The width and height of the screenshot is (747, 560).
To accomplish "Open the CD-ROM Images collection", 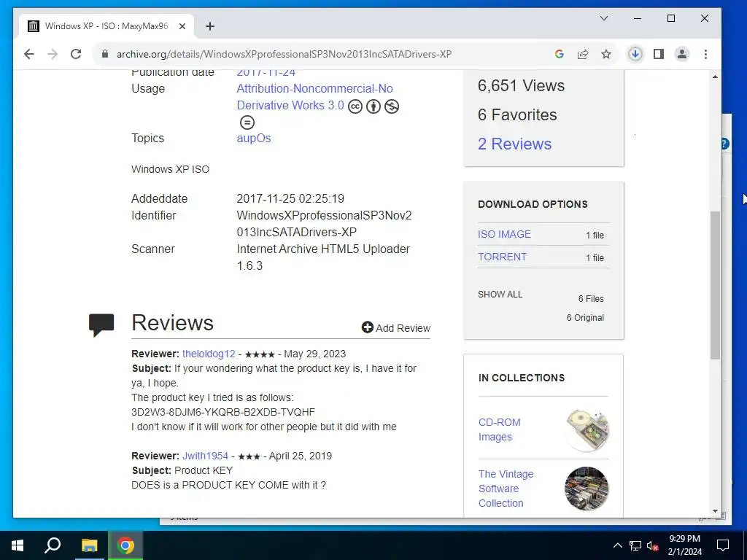I will (499, 429).
